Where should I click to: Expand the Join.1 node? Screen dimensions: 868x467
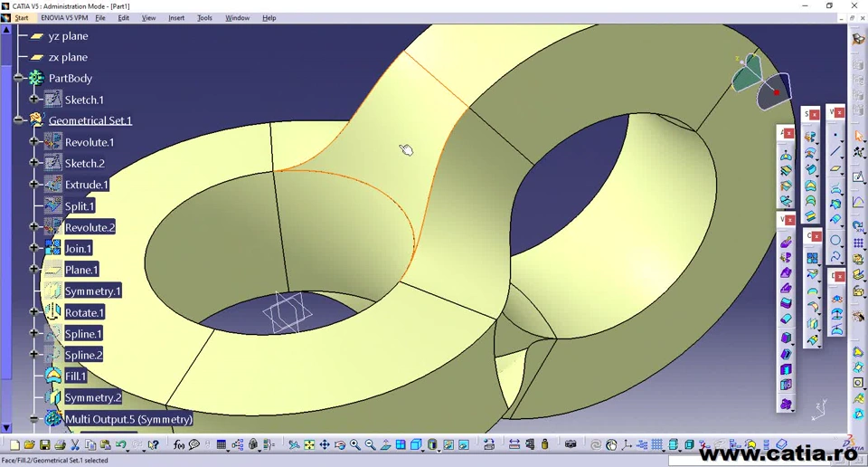click(x=34, y=248)
